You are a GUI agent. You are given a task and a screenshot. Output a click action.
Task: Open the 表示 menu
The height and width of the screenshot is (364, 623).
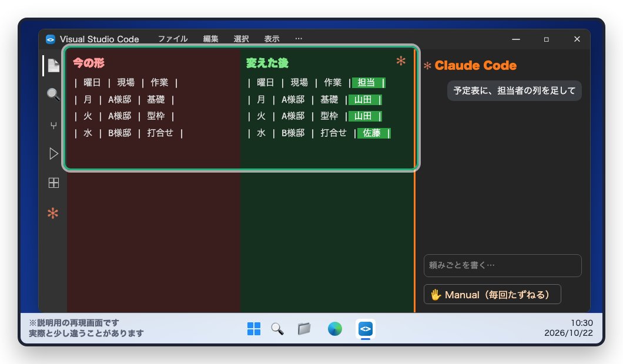[272, 39]
